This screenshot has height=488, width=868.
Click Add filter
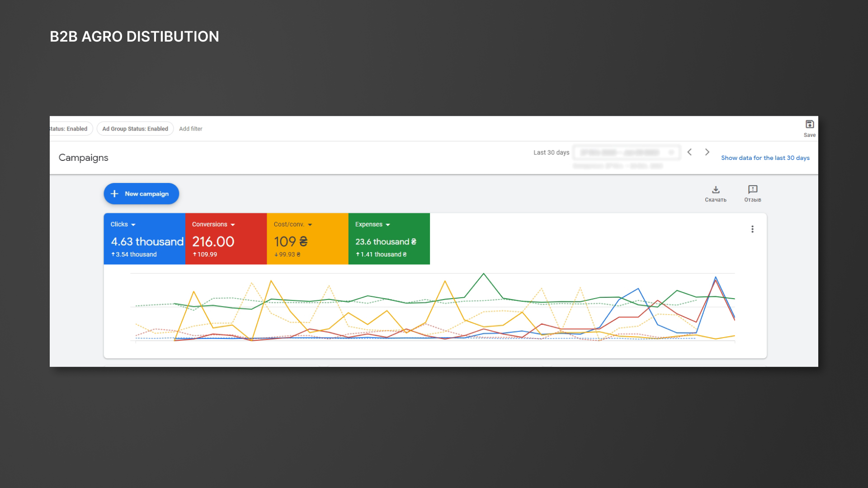point(190,129)
